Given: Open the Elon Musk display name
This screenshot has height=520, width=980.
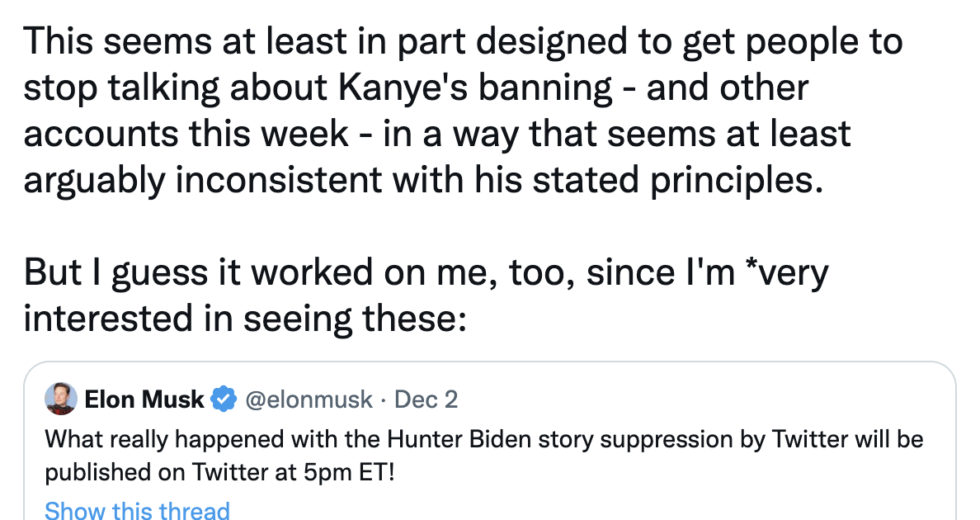Looking at the screenshot, I should pos(144,399).
